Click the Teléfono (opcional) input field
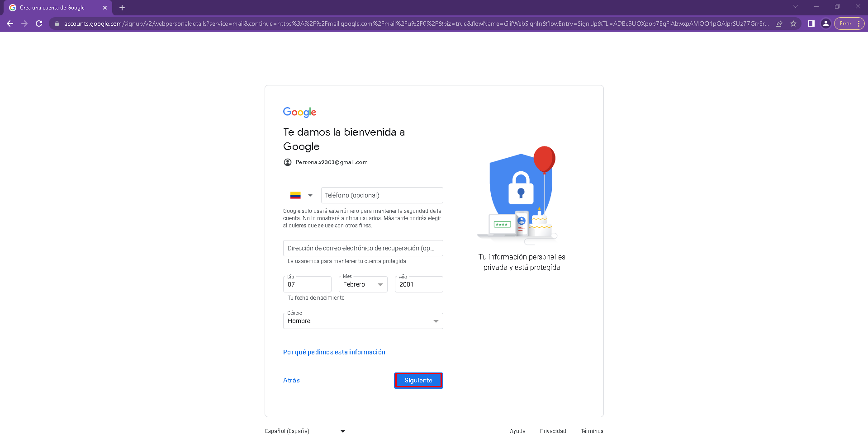Screen dimensions: 868x438 click(x=382, y=195)
